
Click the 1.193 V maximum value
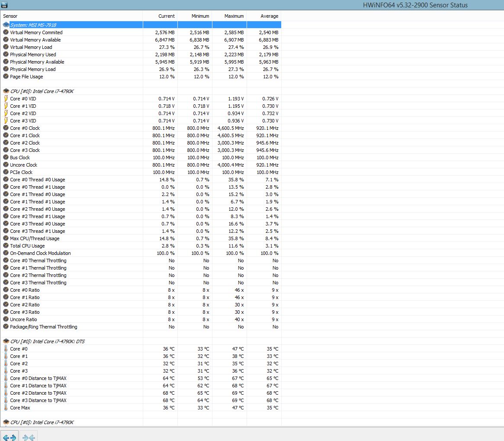click(236, 98)
